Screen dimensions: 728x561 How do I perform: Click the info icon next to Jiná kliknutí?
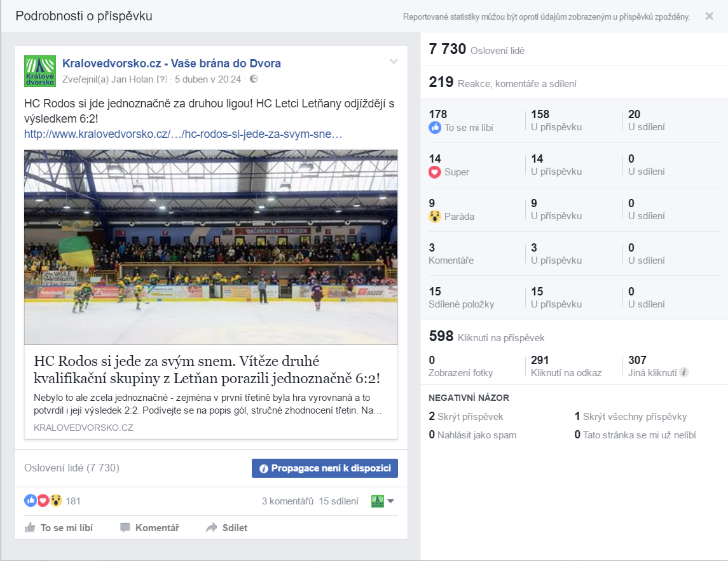[684, 372]
